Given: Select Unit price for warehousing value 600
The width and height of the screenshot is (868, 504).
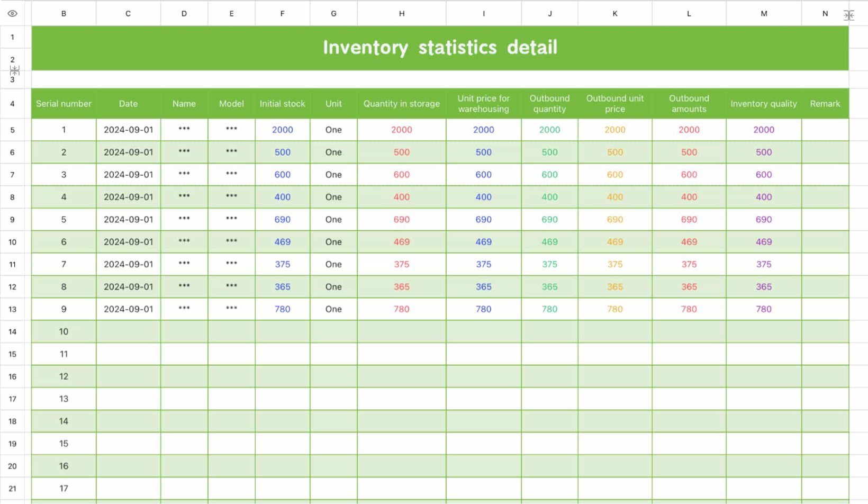Looking at the screenshot, I should coord(483,175).
